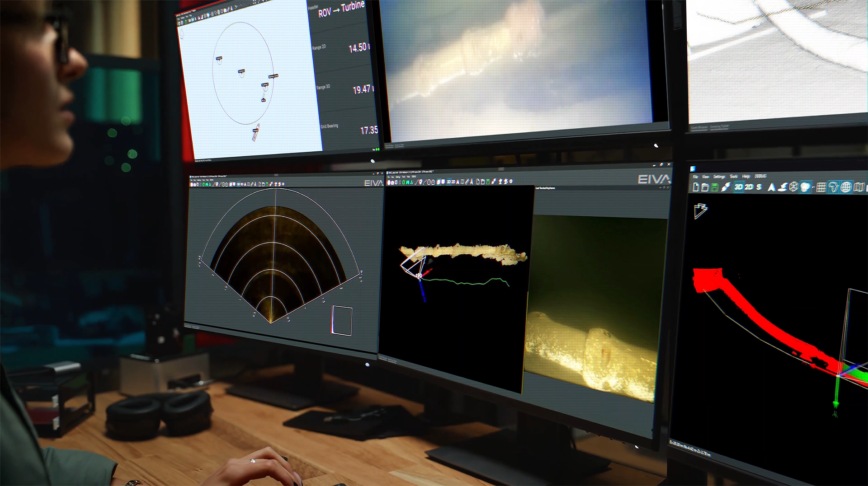868x486 pixels.
Task: Open the Settings menu on the right monitor
Action: 719,176
